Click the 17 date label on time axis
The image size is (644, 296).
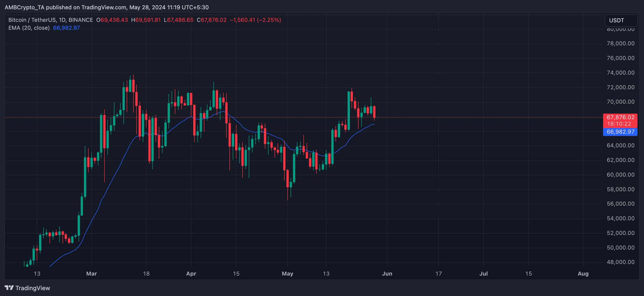click(439, 274)
